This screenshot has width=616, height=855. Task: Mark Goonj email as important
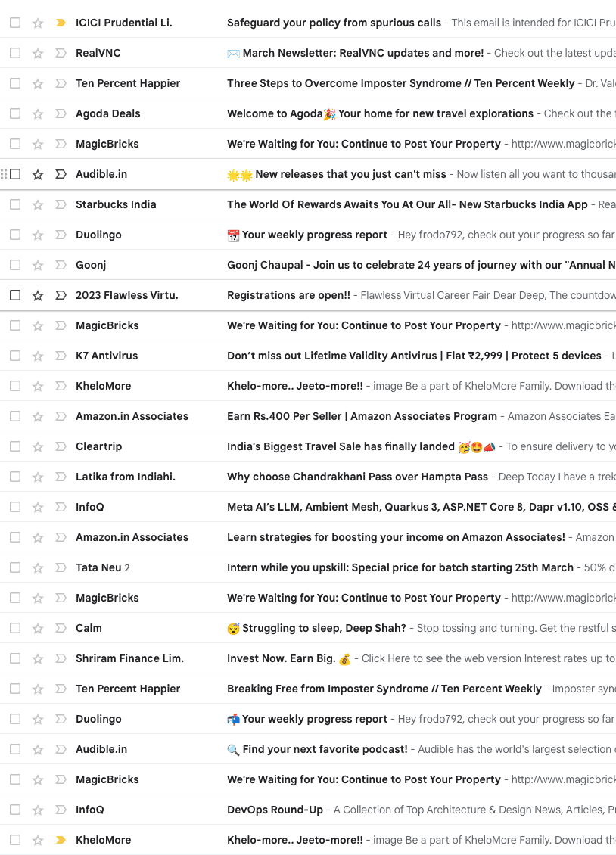click(61, 265)
